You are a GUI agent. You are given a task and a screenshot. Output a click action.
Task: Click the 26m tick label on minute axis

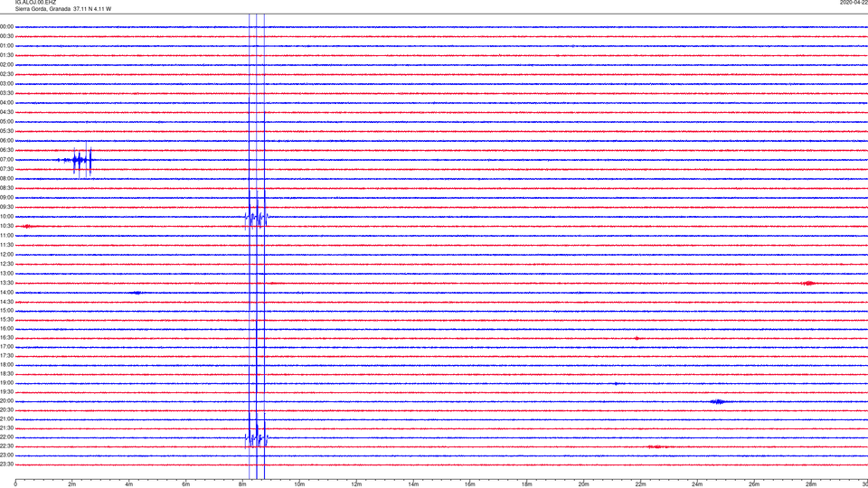point(754,484)
